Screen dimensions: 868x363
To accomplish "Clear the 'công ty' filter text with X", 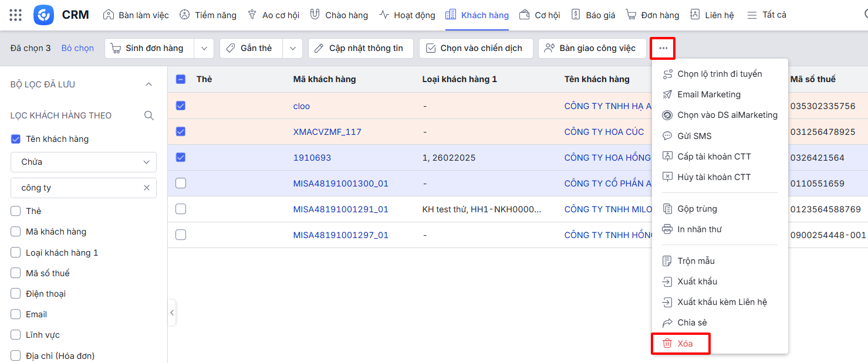I will [x=147, y=188].
